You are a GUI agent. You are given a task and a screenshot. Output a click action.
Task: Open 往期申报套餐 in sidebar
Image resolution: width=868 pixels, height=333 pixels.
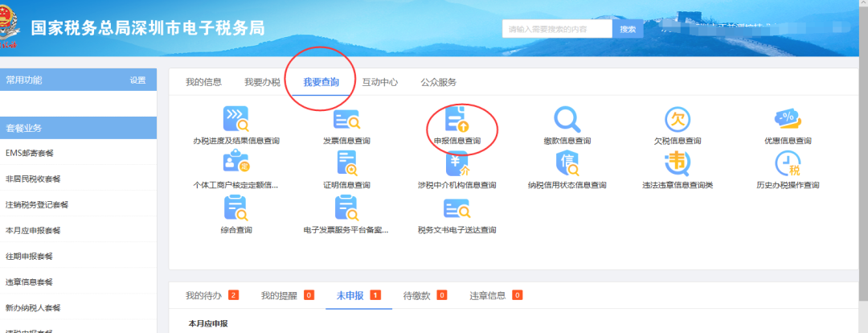(x=78, y=256)
